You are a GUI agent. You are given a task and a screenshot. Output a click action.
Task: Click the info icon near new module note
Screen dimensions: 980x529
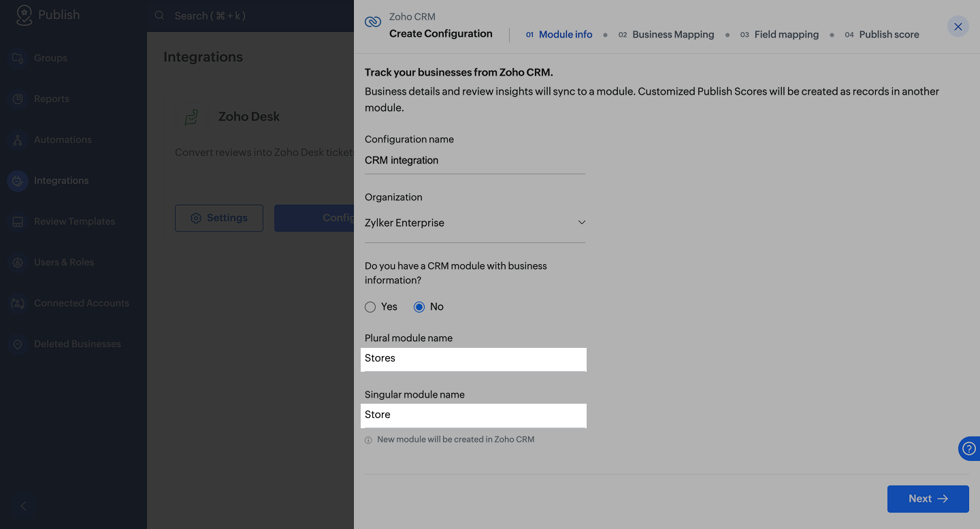[x=369, y=440]
